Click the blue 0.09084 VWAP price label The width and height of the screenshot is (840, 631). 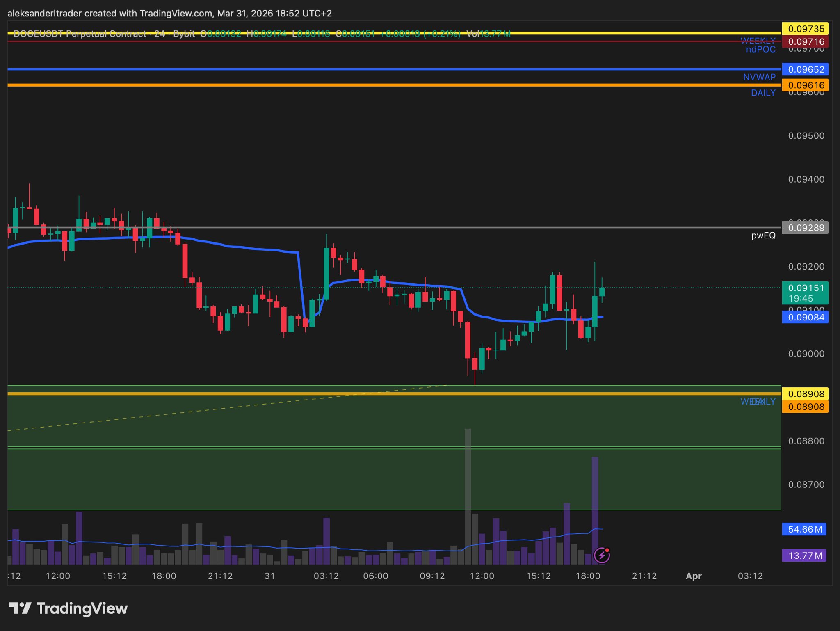coord(805,317)
